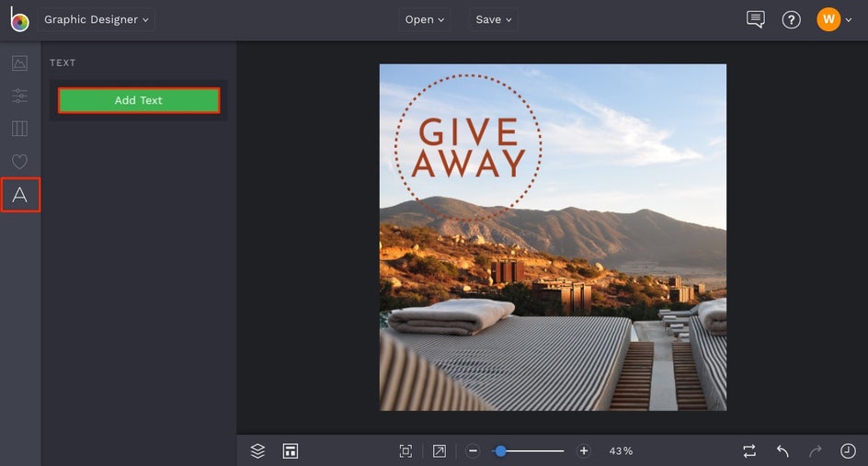
Task: Open the history clock icon
Action: 848,451
